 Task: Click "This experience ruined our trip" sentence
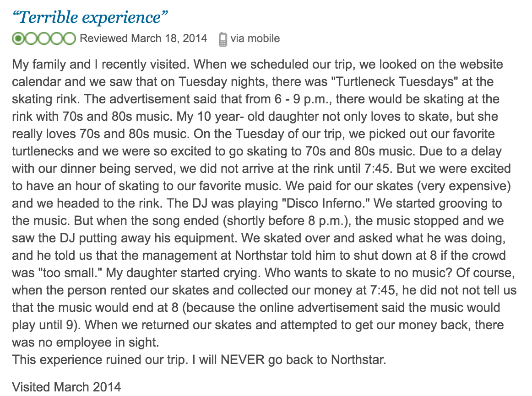(x=100, y=359)
